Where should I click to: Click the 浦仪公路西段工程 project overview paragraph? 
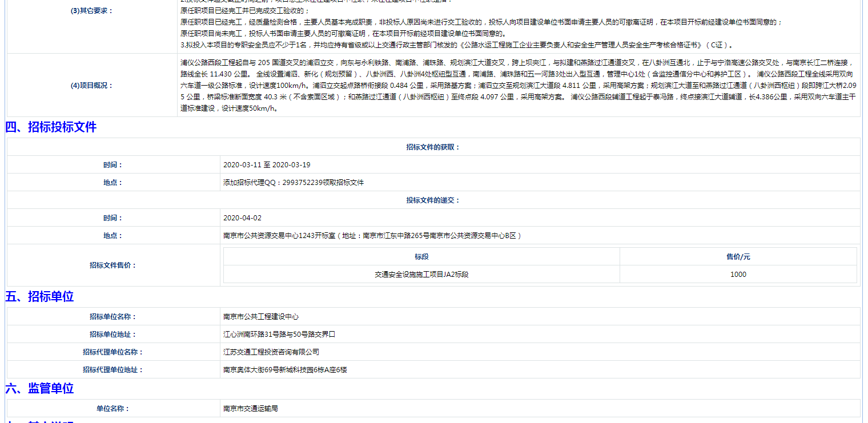coord(518,86)
